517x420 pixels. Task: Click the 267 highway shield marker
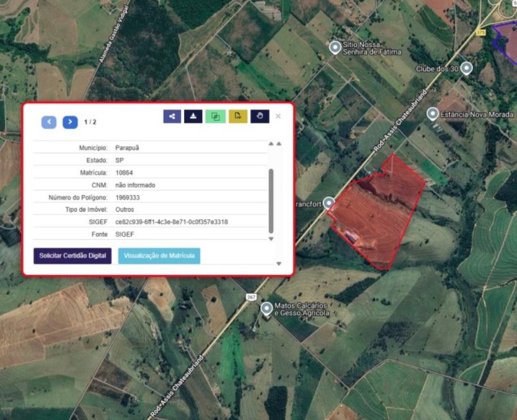click(x=251, y=297)
